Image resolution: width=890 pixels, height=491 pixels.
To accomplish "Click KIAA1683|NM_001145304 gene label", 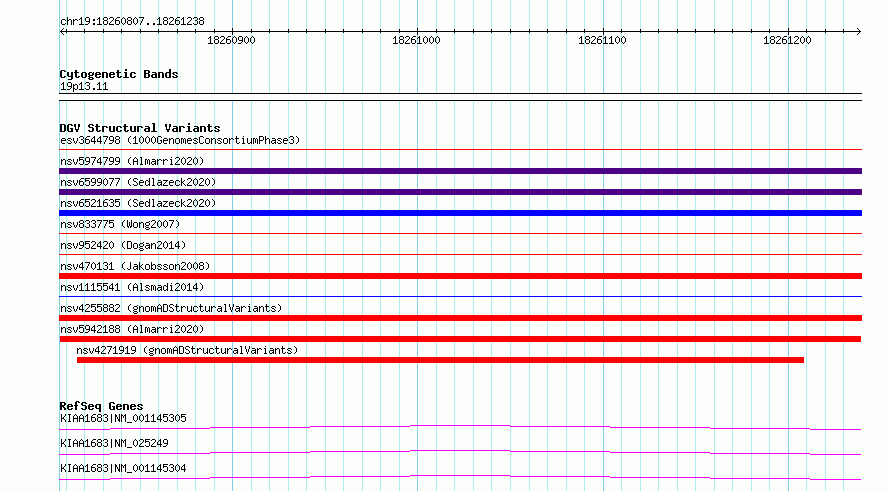I will point(123,468).
